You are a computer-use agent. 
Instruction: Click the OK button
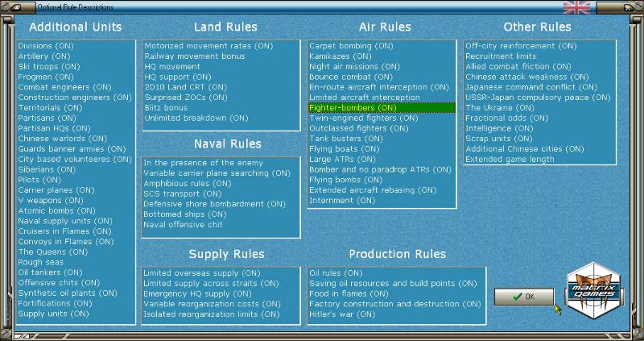(x=523, y=297)
